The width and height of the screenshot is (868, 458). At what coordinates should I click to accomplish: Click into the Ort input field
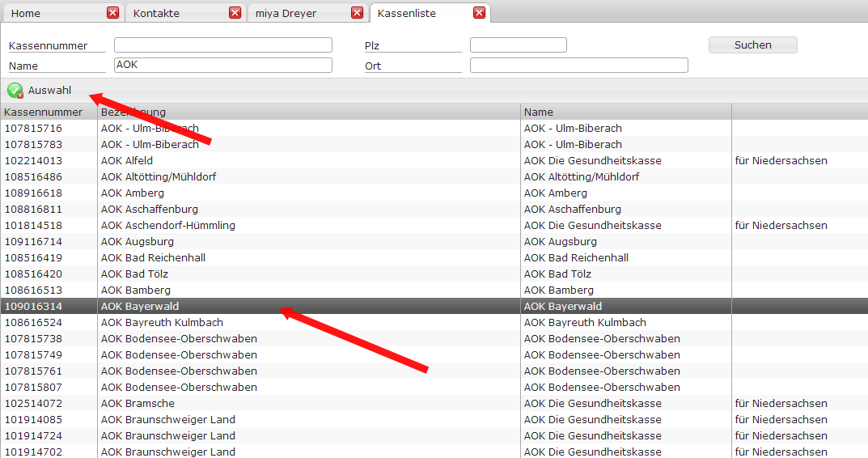(x=579, y=65)
